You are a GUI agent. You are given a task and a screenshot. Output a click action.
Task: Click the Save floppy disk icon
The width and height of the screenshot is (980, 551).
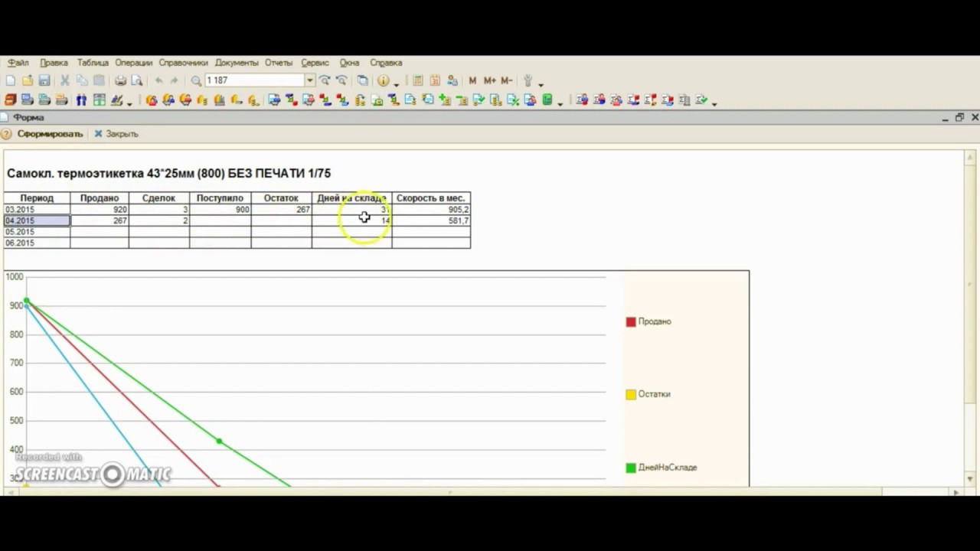pyautogui.click(x=44, y=80)
